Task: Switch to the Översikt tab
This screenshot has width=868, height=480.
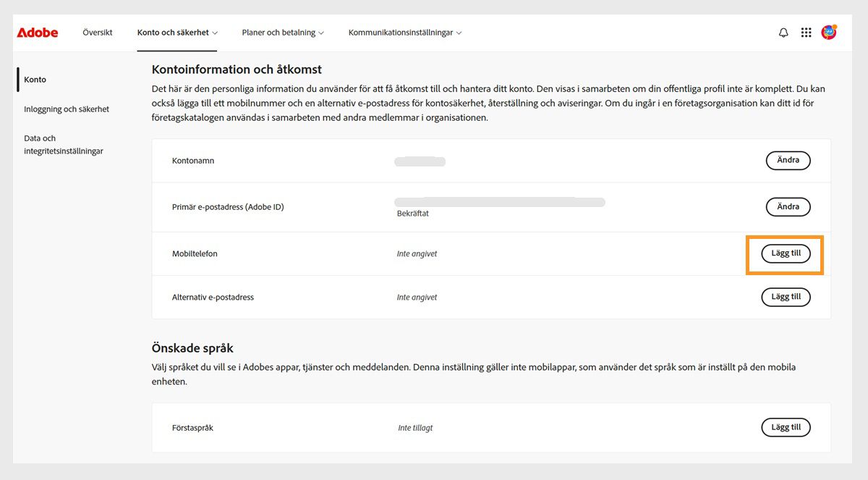Action: pos(97,32)
